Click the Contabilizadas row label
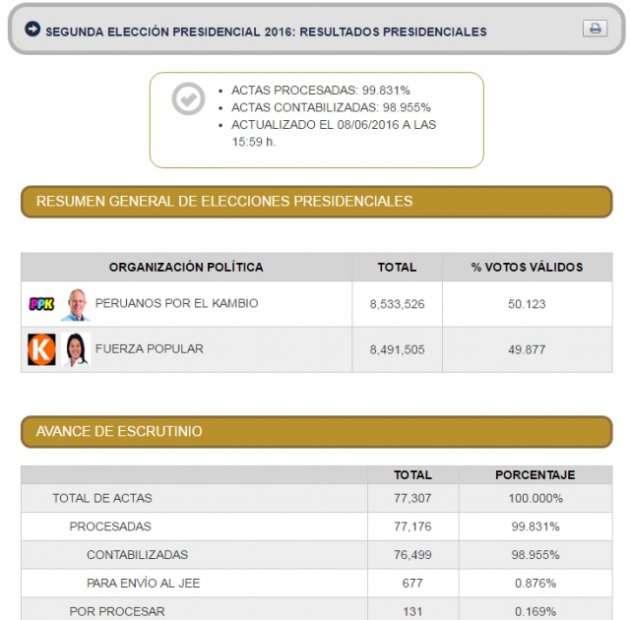 [137, 555]
